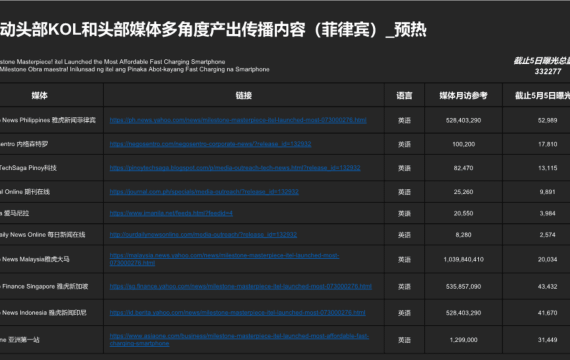Click the English headline about Most Affordable Fast Charging Smartphone
Screen dimensions: 570x360
113,62
